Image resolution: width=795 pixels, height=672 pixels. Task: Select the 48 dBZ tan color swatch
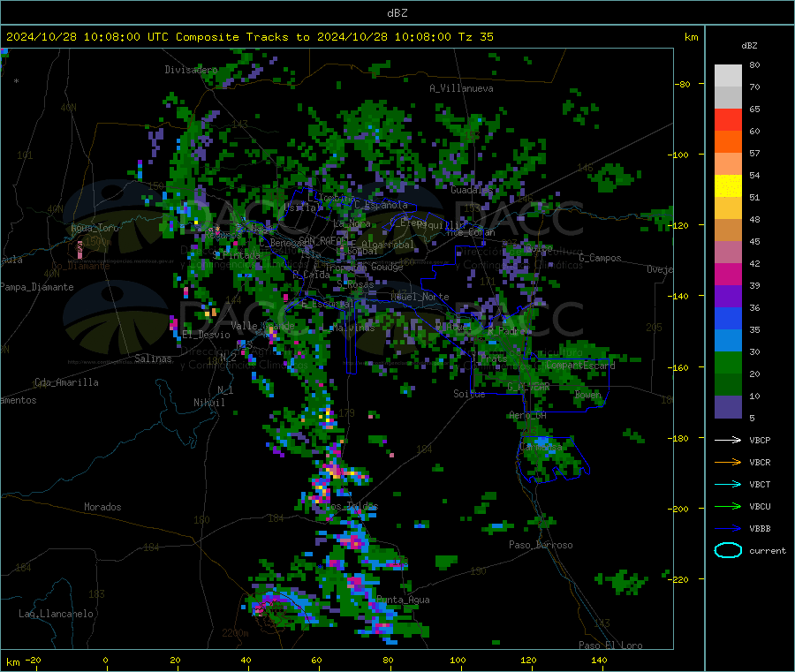(x=728, y=230)
